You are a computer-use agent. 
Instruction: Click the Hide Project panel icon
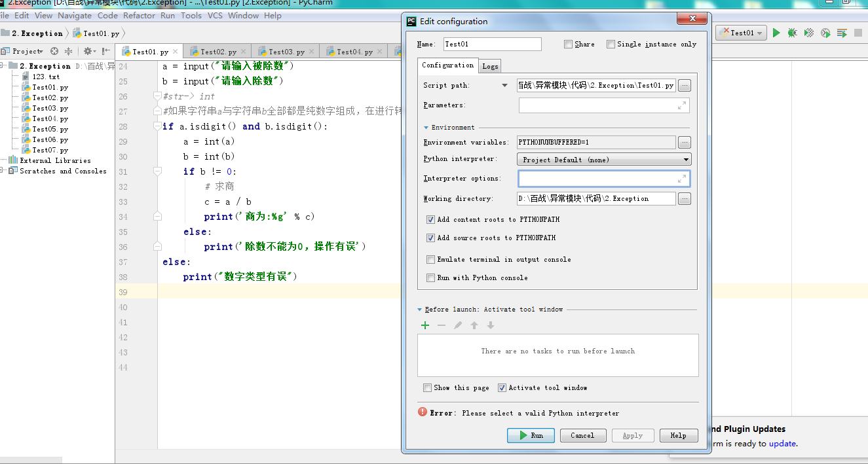pyautogui.click(x=105, y=51)
